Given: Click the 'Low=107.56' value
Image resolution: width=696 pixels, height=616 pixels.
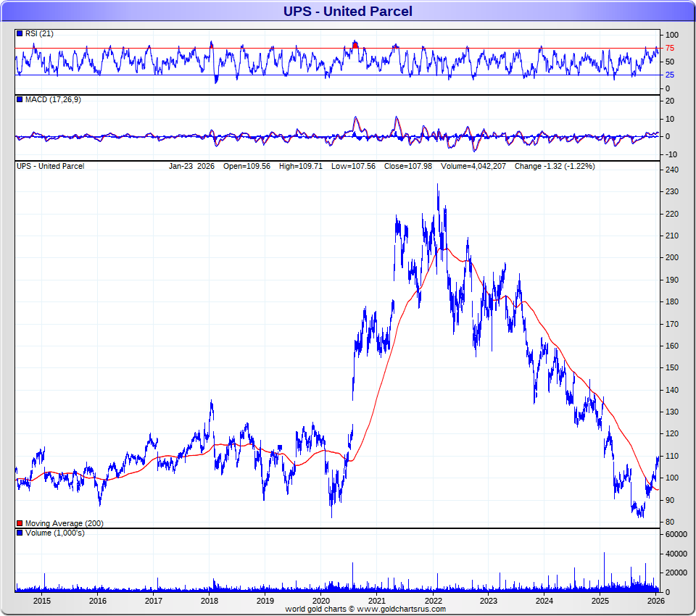Looking at the screenshot, I should tap(353, 166).
